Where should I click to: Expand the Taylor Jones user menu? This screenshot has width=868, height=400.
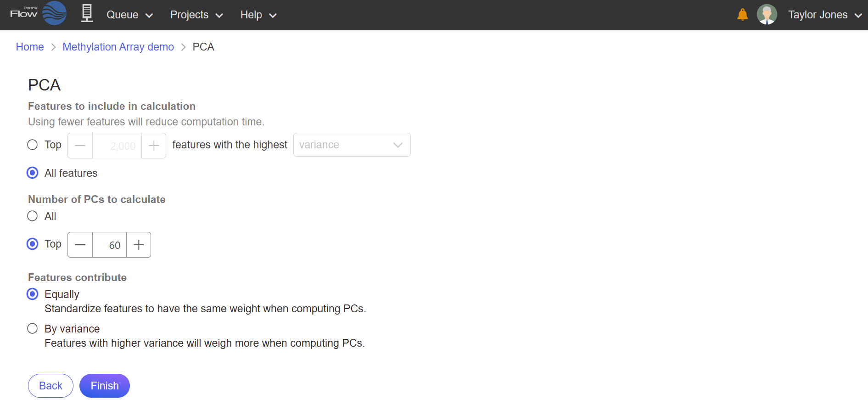(x=825, y=15)
